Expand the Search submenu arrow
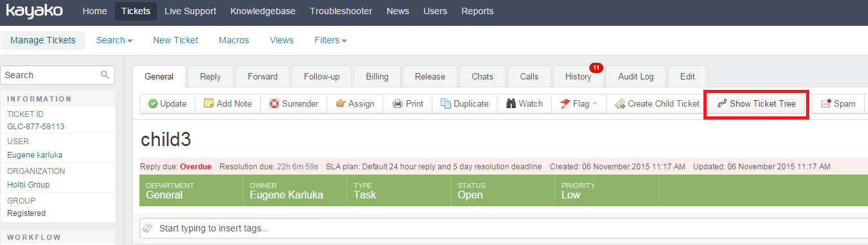The image size is (868, 245). tap(130, 41)
